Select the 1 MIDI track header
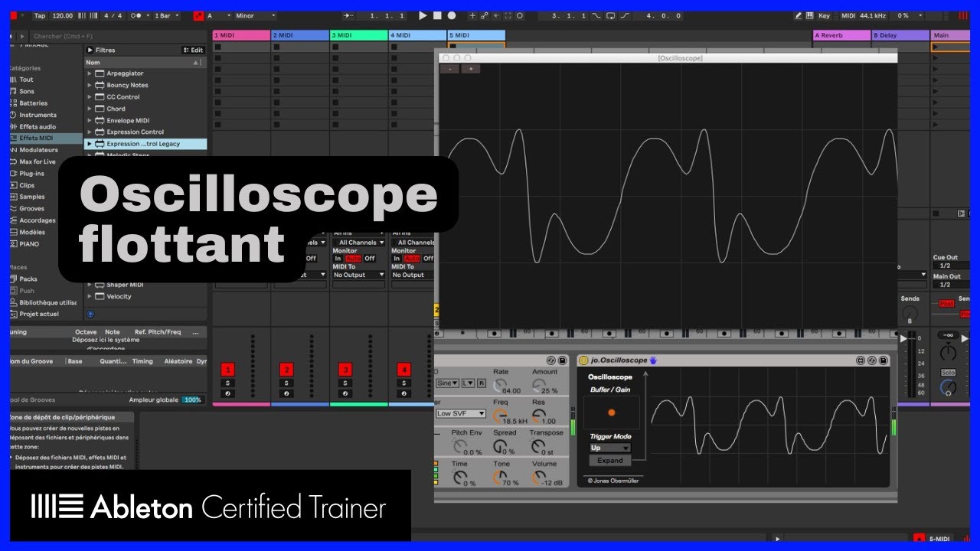This screenshot has height=551, width=980. click(241, 35)
